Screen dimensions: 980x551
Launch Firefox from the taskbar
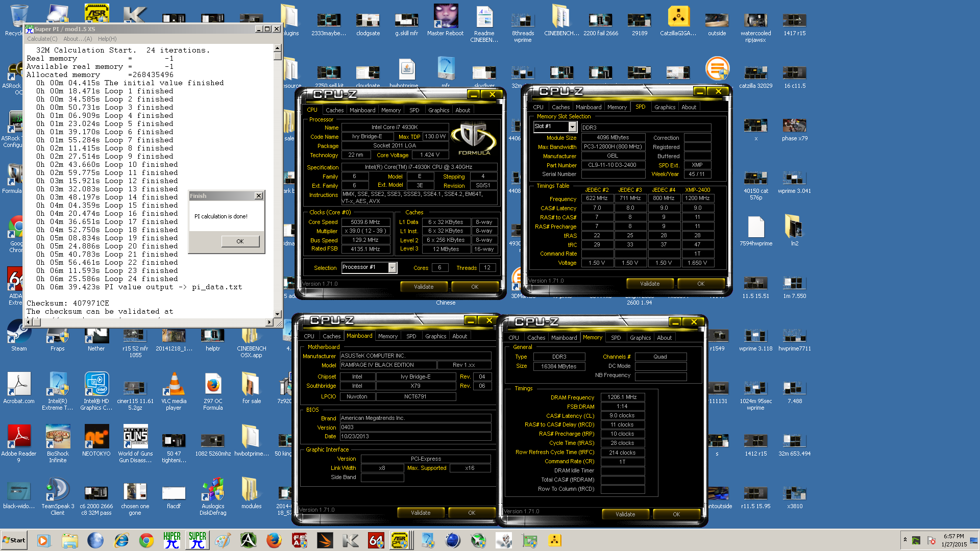point(274,540)
